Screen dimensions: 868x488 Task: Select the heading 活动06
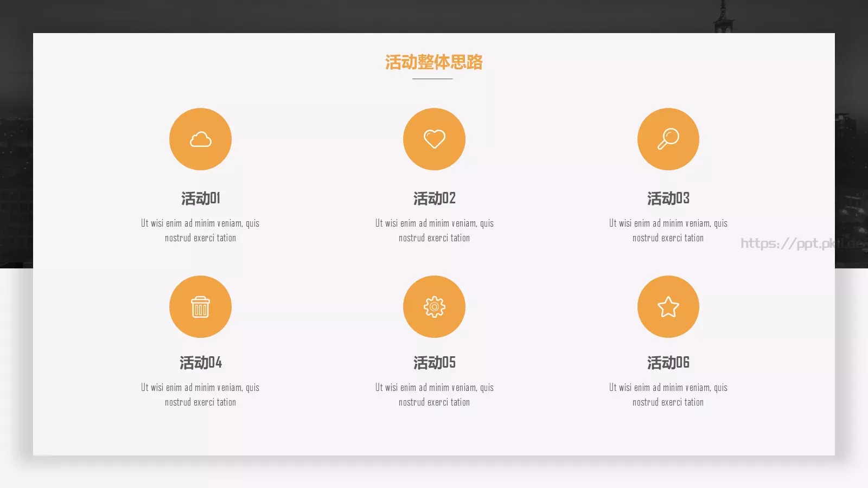668,363
